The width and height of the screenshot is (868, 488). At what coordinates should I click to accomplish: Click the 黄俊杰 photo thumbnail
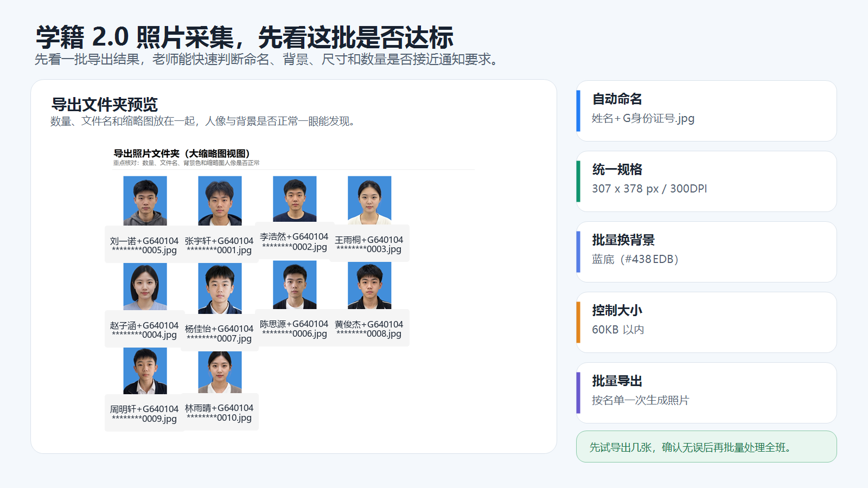point(369,286)
